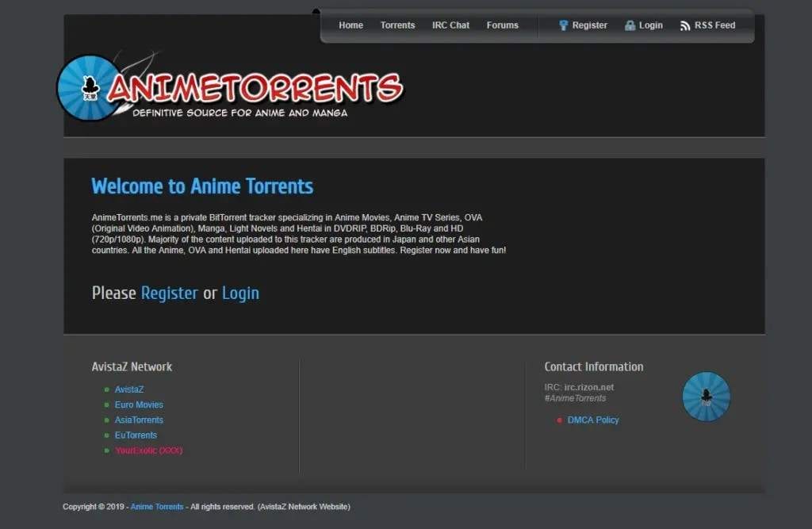The height and width of the screenshot is (529, 812).
Task: Click Register text in the top navigation
Action: coord(589,25)
